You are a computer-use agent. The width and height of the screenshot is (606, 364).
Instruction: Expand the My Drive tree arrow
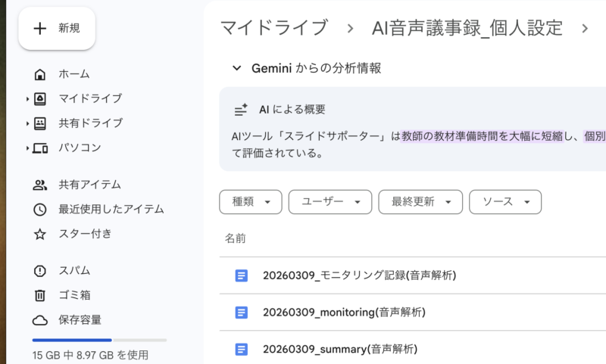pyautogui.click(x=27, y=98)
